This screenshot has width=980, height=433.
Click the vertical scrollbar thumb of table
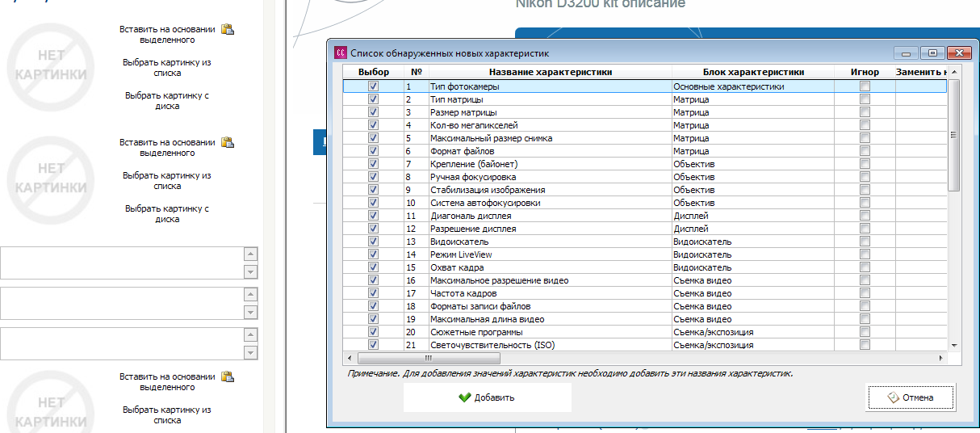pos(953,134)
